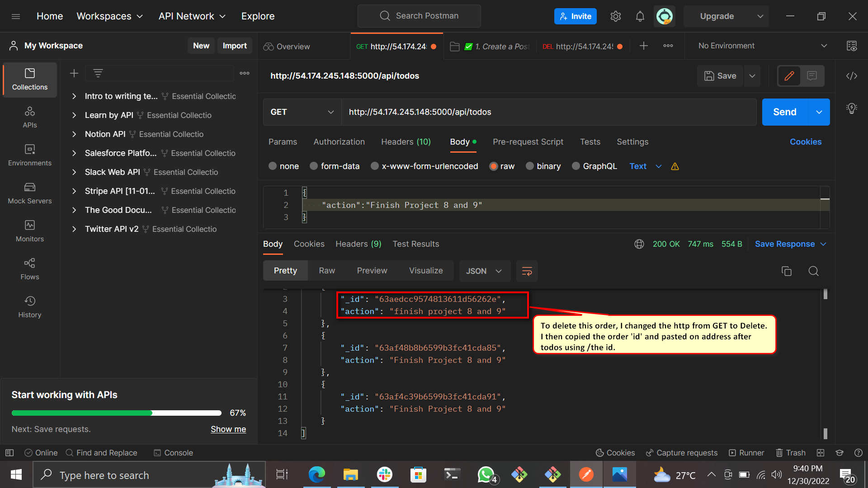Open the Mock Servers panel

29,193
